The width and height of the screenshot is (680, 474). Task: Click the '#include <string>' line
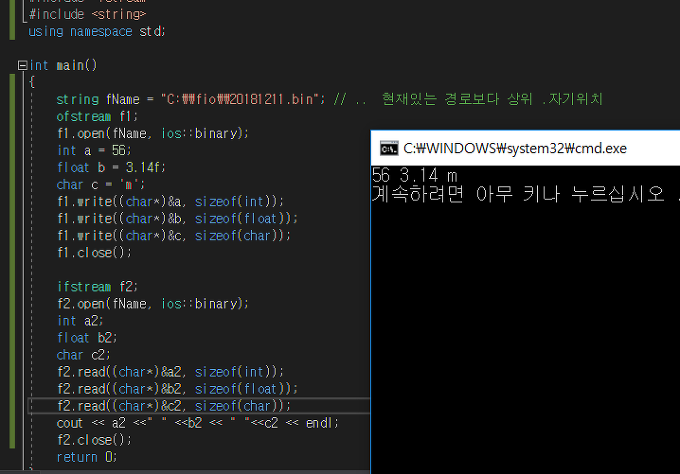coord(87,14)
